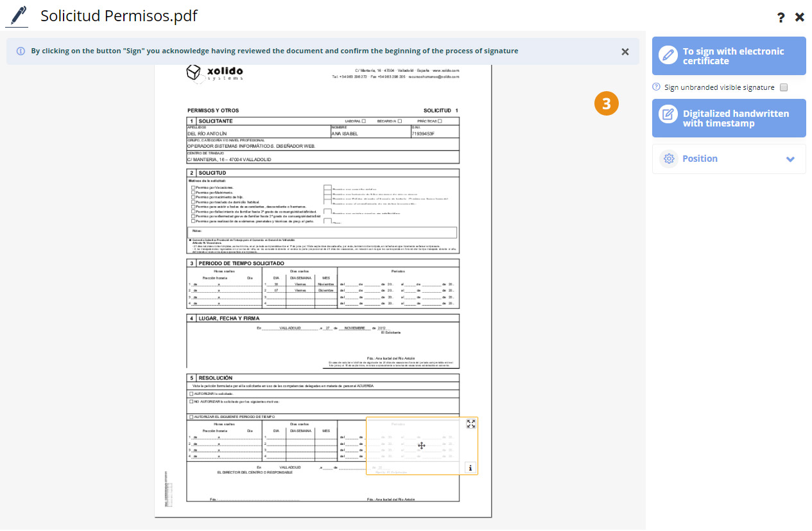Click help icon beside Sign unbranded visible signature
Viewport: 812px width, 531px height.
pyautogui.click(x=656, y=87)
